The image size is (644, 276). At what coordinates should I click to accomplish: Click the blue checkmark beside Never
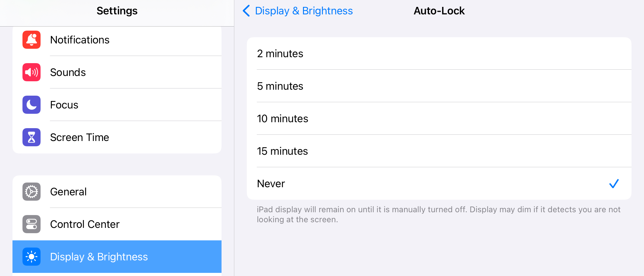pyautogui.click(x=614, y=183)
